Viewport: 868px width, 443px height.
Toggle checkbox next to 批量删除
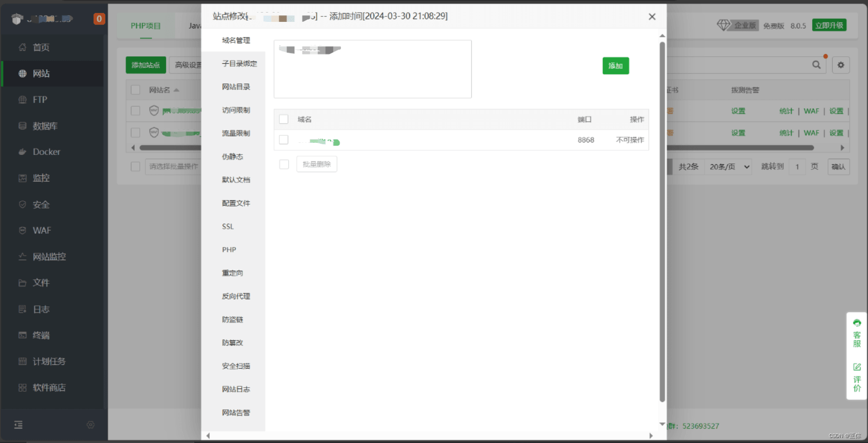284,164
